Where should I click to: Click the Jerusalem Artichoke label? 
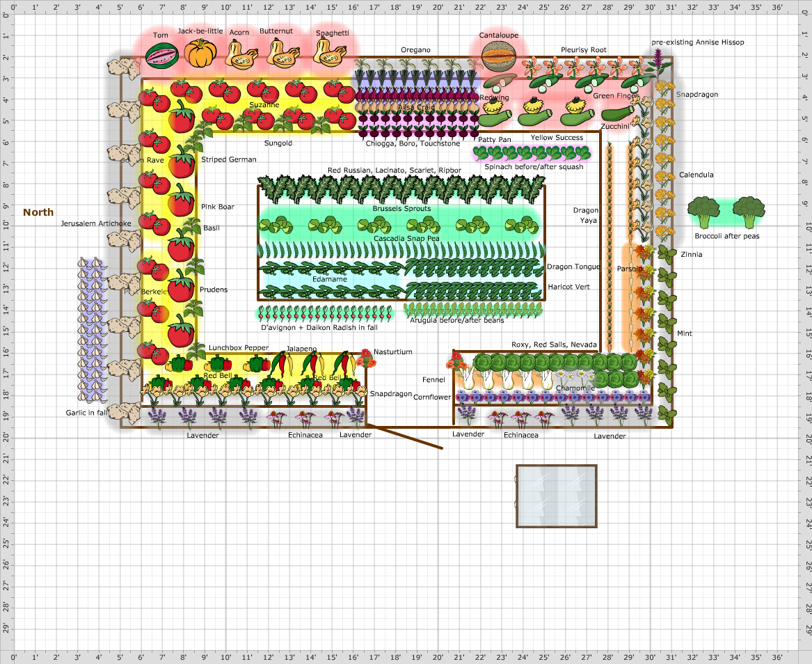(95, 223)
